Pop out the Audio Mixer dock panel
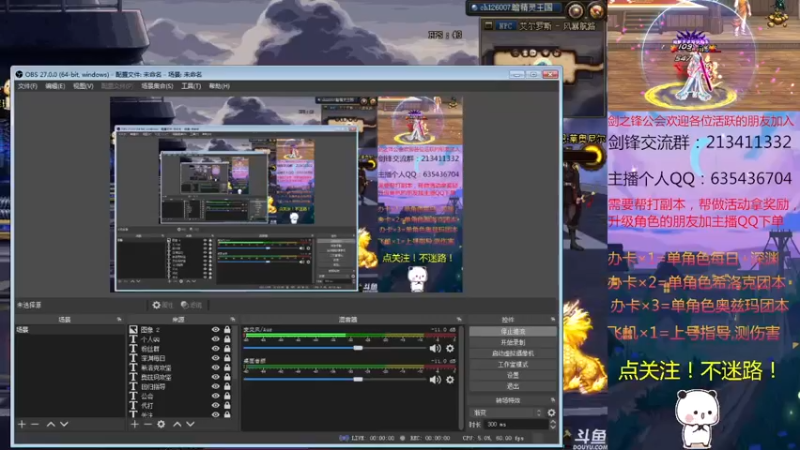This screenshot has height=450, width=800. [x=459, y=319]
